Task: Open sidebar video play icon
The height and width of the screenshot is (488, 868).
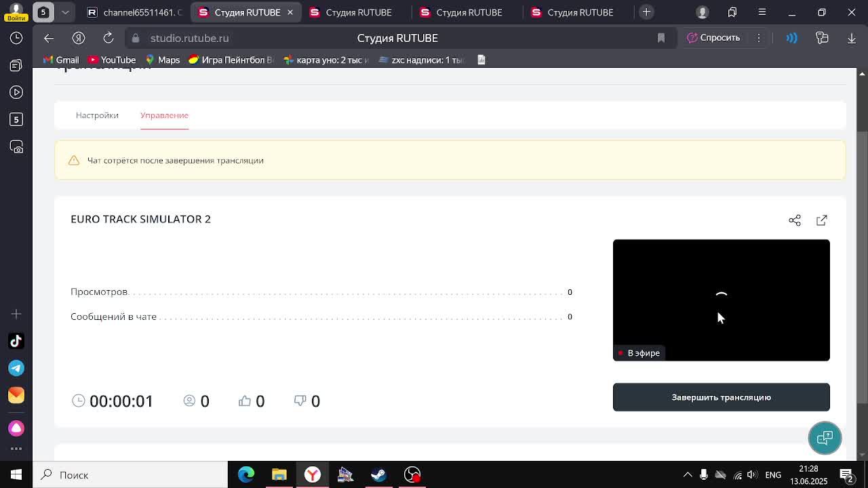Action: [x=16, y=92]
